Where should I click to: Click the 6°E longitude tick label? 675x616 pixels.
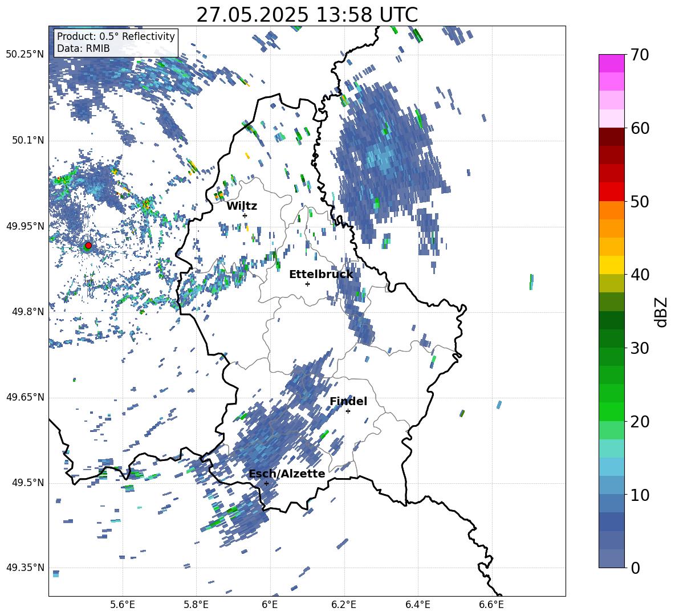pyautogui.click(x=270, y=605)
